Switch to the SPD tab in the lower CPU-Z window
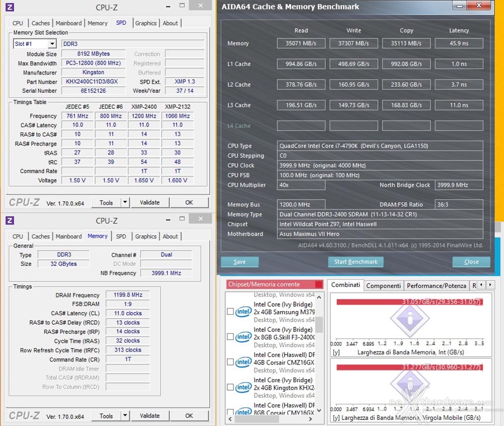Screen dimensions: 504x426 (x=121, y=236)
